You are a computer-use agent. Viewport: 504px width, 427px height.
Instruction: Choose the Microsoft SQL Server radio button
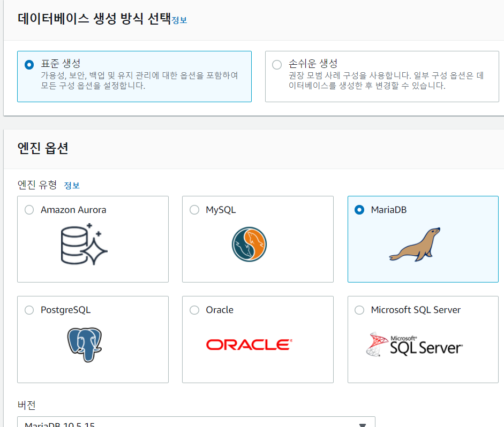(359, 310)
